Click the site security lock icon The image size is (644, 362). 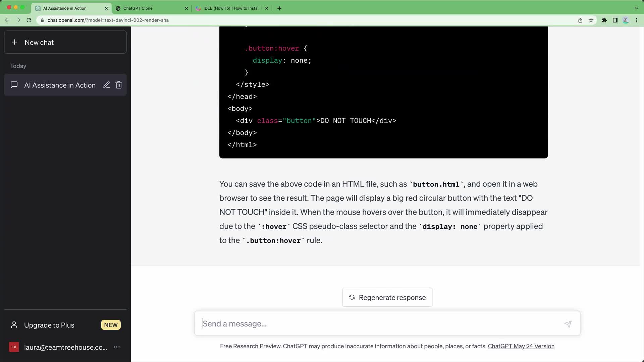click(x=42, y=20)
